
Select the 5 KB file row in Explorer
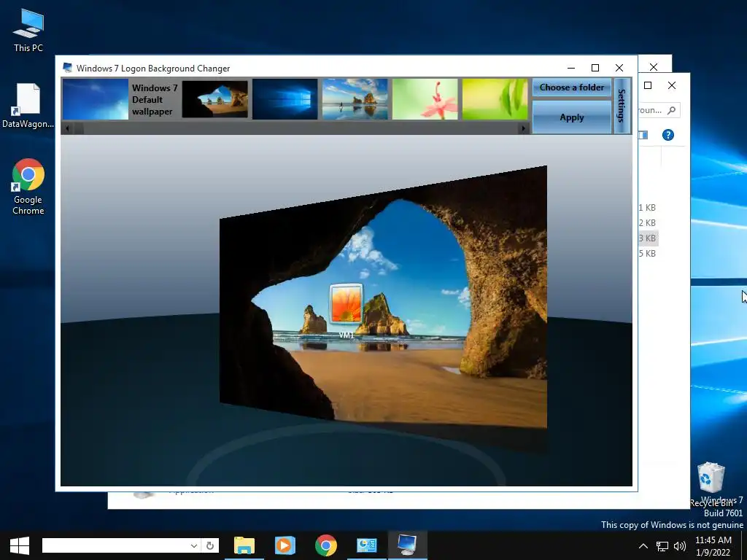648,253
